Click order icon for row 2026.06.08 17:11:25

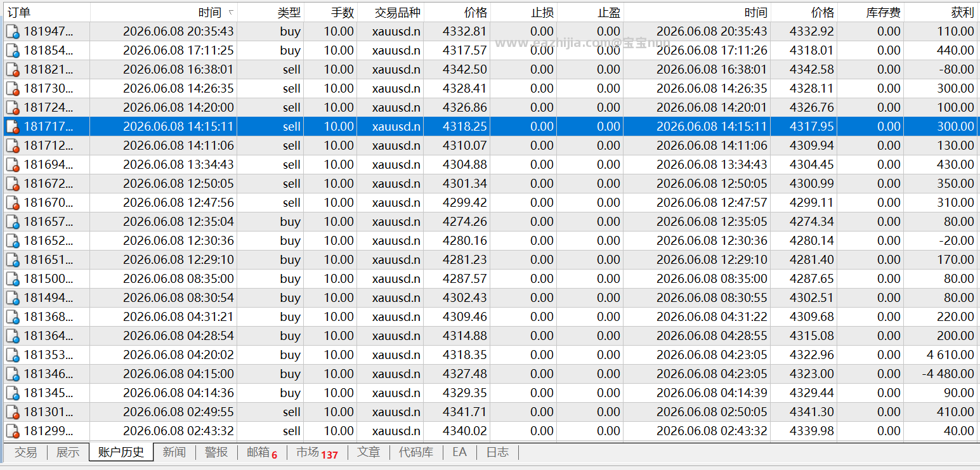[x=13, y=51]
